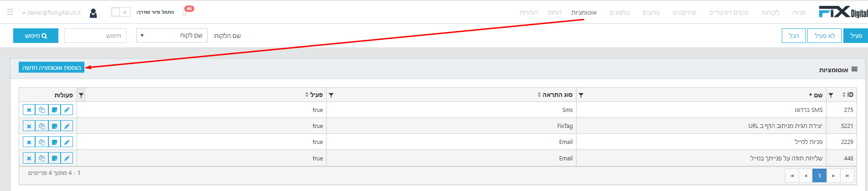Open the filter on the סוג התראה column
Screen dimensions: 868x191
[581, 95]
